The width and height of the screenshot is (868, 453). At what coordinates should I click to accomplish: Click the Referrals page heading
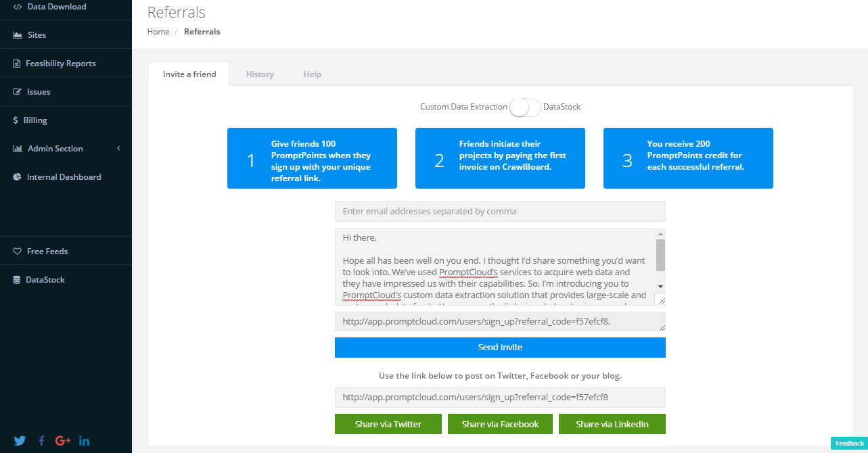(x=177, y=12)
